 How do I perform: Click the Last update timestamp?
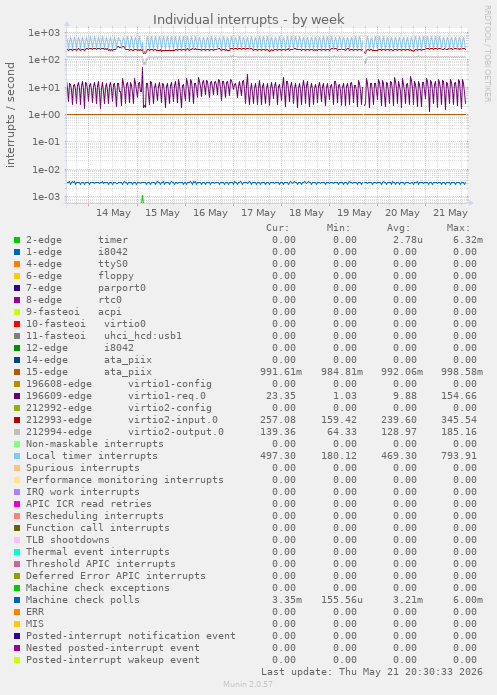coord(372,672)
